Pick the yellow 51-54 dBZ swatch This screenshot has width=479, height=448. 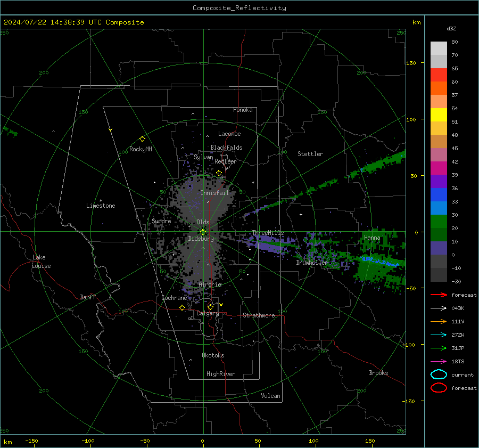(x=439, y=115)
